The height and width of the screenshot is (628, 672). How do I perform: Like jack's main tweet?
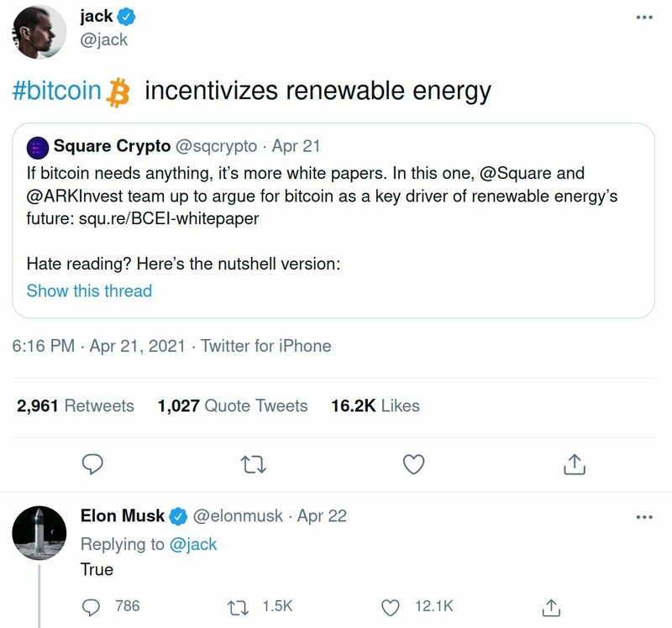[413, 463]
